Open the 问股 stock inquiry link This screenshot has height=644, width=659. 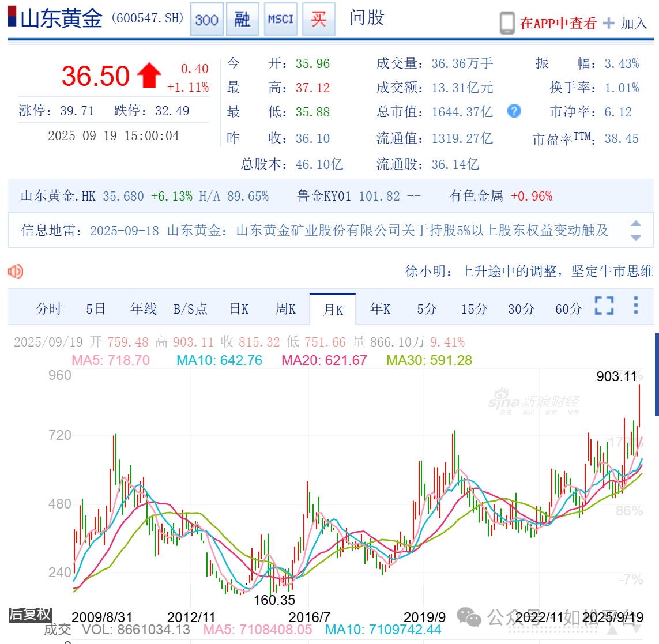pos(367,18)
